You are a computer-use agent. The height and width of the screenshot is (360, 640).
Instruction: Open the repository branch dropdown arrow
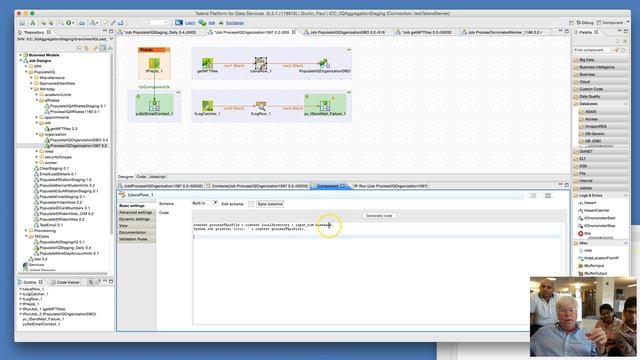111,39
